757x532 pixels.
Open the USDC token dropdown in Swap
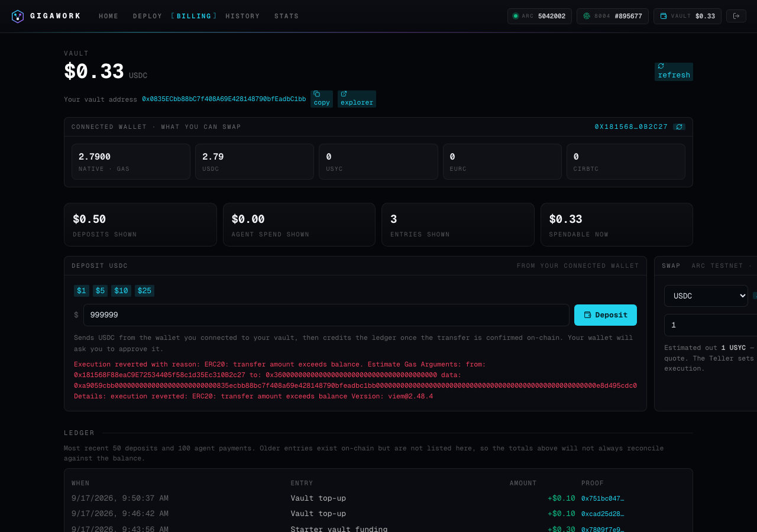[706, 296]
